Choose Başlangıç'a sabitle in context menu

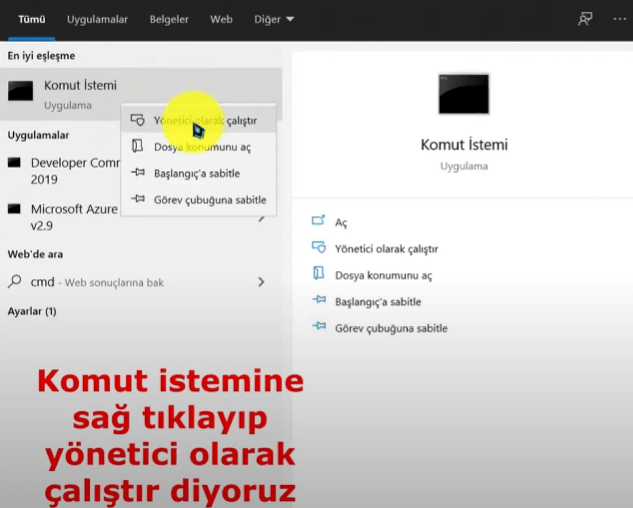tap(199, 173)
